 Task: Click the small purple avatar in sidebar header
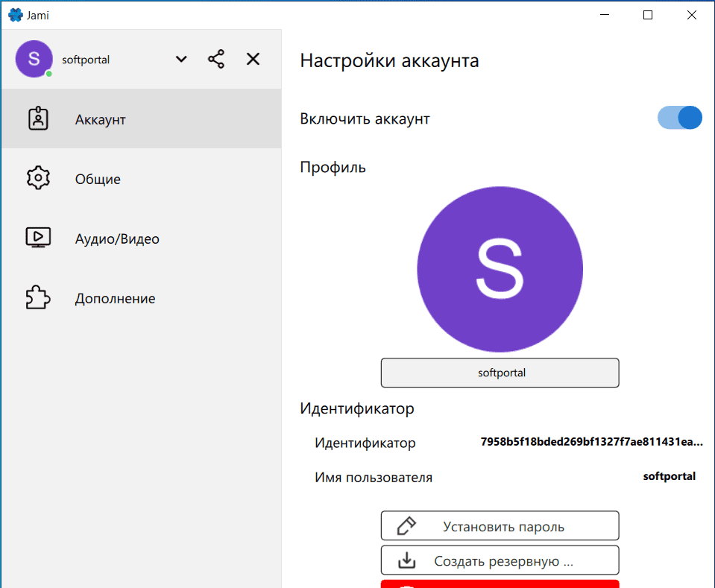pos(34,59)
